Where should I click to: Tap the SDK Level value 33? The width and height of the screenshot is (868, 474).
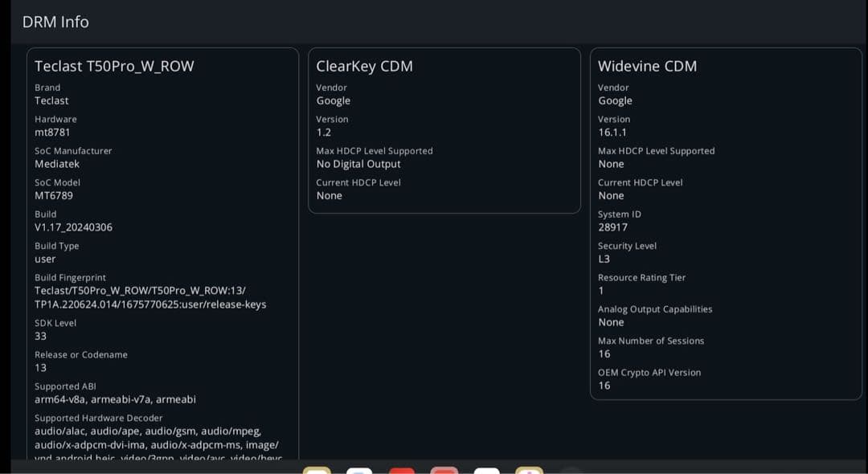pos(40,336)
